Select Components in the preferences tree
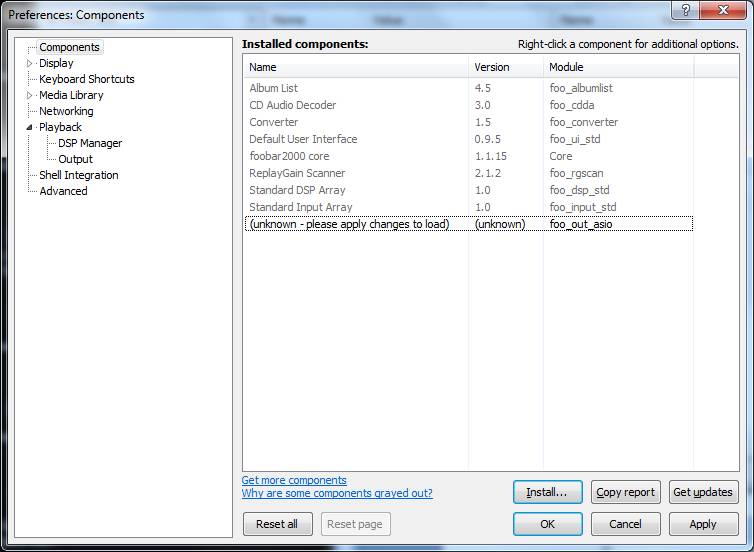This screenshot has width=754, height=552. 69,47
